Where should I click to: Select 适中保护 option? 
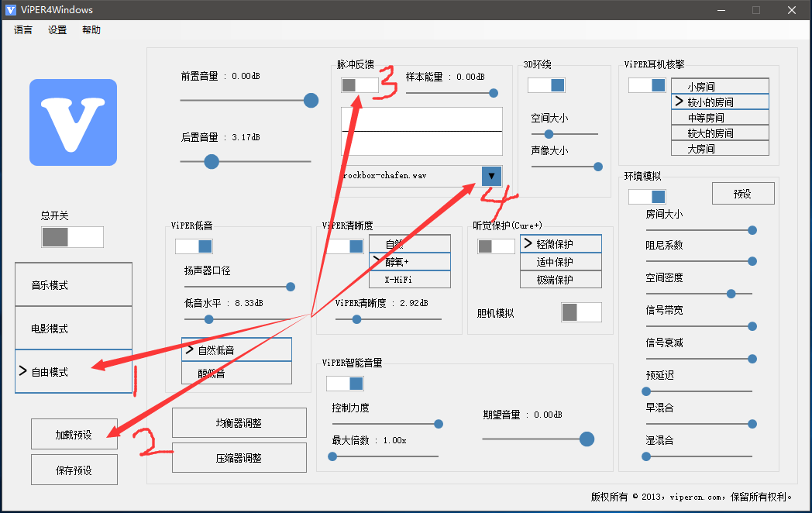tap(561, 262)
